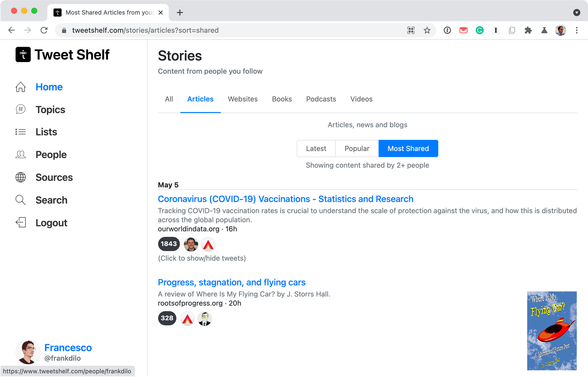Image resolution: width=588 pixels, height=377 pixels.
Task: Click the Instapaper 'I' extension icon
Action: [x=496, y=30]
